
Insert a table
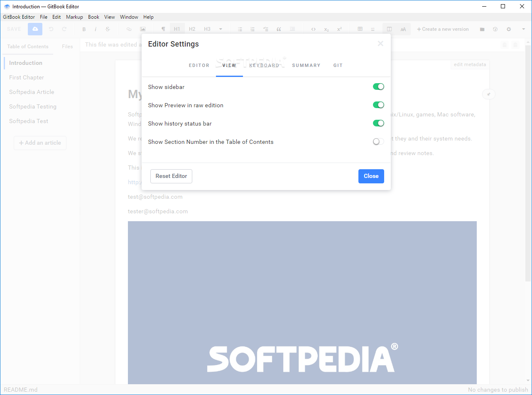tap(360, 29)
